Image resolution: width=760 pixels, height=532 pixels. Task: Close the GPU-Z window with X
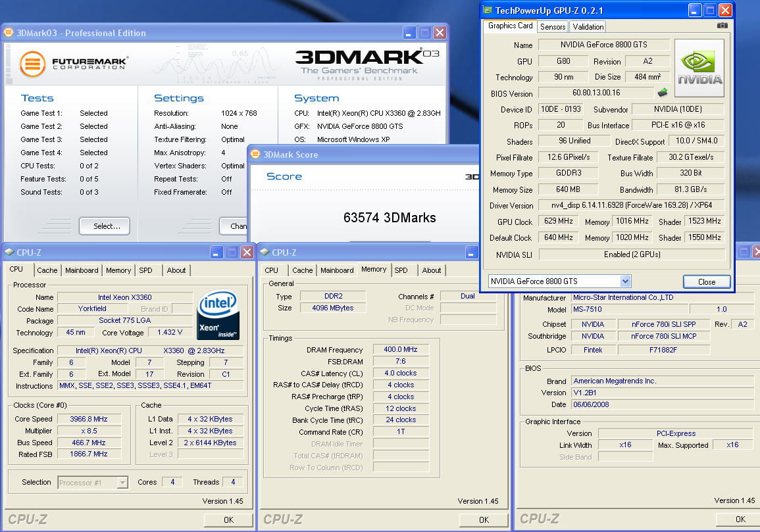725,10
